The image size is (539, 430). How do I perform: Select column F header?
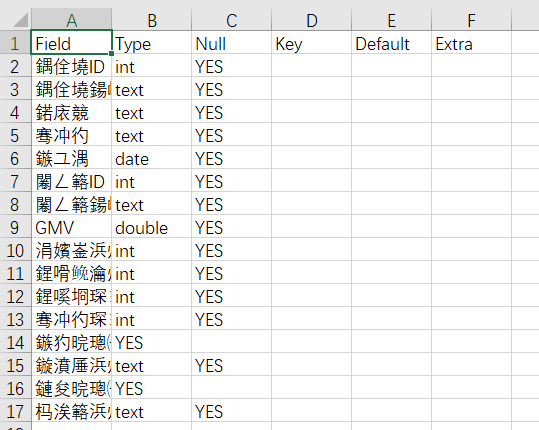coord(471,20)
